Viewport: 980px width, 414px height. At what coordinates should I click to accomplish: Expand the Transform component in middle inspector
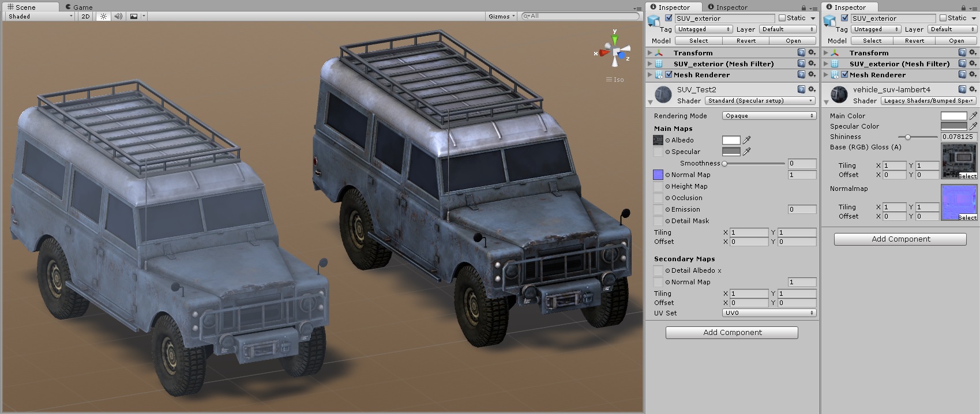[x=650, y=52]
